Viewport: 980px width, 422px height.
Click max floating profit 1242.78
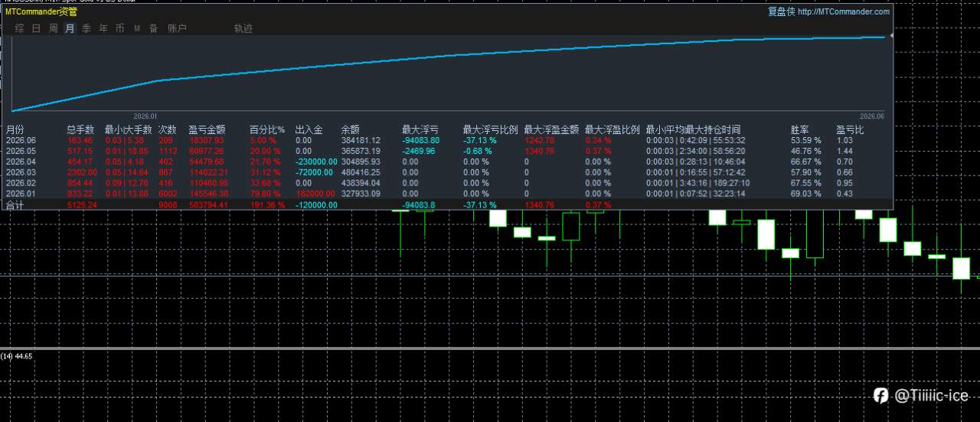(x=540, y=140)
